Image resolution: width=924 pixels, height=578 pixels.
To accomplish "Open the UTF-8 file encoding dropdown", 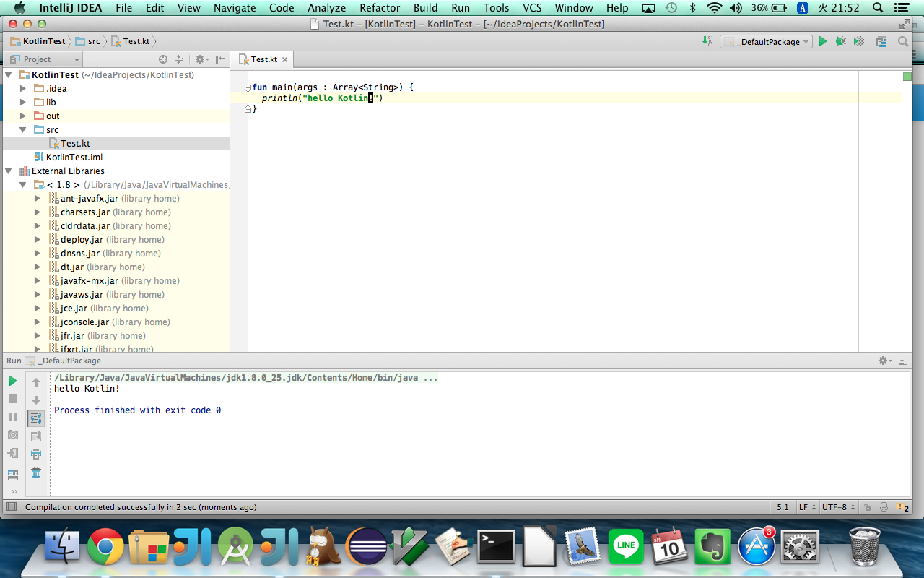I will tap(839, 507).
